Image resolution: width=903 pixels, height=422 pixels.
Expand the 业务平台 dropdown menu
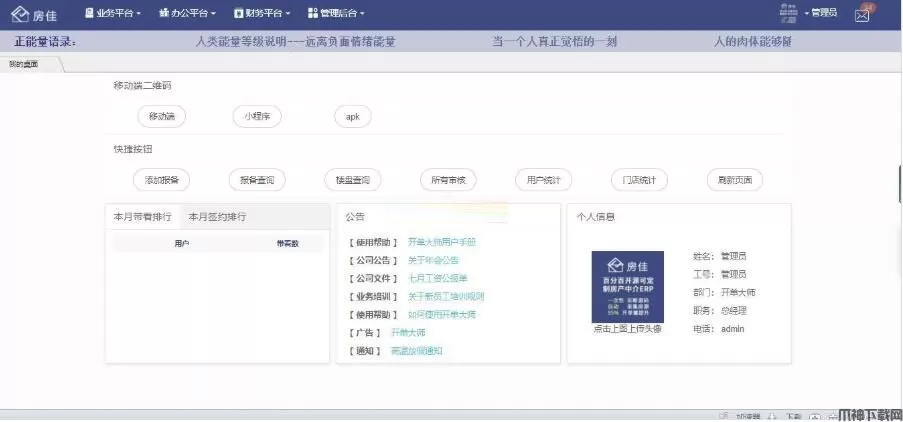point(112,14)
